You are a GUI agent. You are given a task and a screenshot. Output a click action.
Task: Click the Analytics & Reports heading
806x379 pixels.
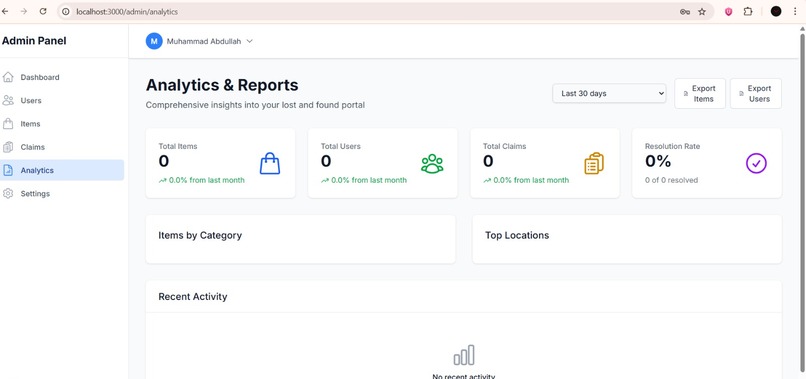click(222, 85)
